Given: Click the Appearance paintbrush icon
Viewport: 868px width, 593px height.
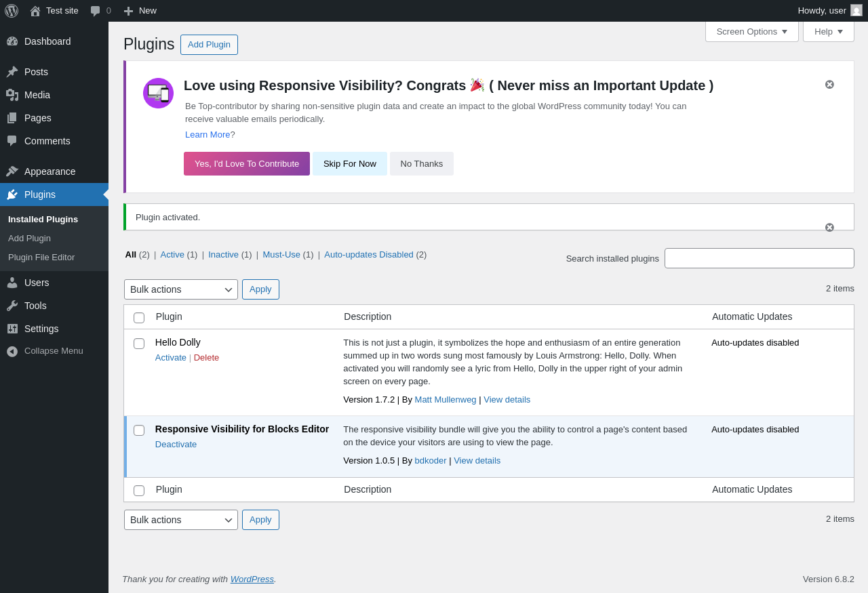Looking at the screenshot, I should [x=12, y=171].
